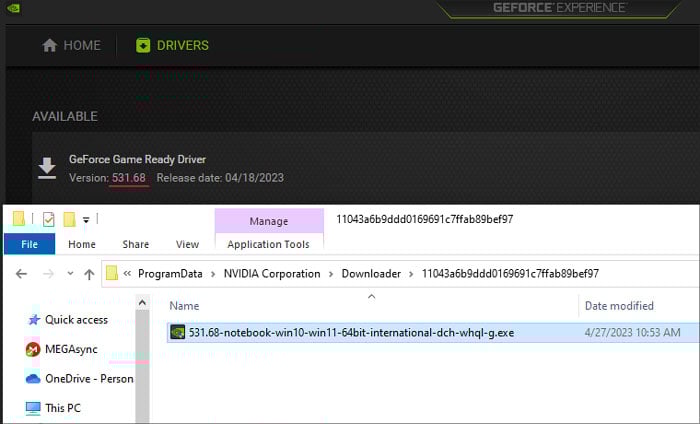
Task: Click the Properties checkmark quick access icon
Action: tap(49, 219)
